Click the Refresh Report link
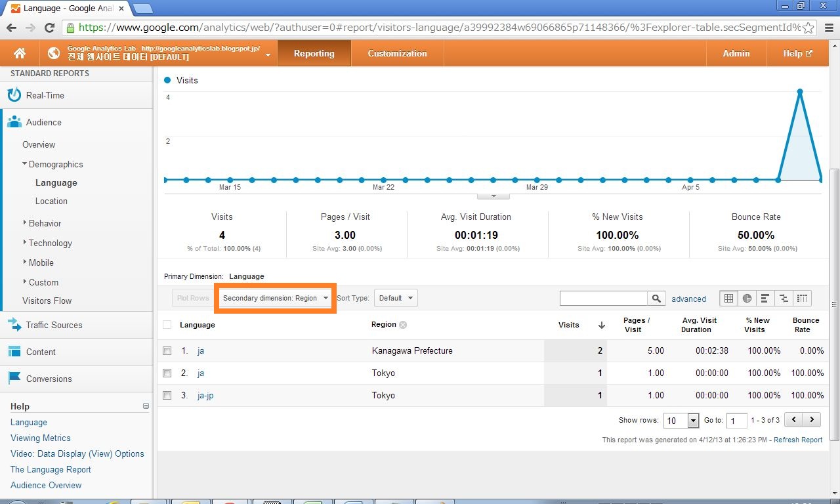Image resolution: width=840 pixels, height=504 pixels. tap(798, 440)
